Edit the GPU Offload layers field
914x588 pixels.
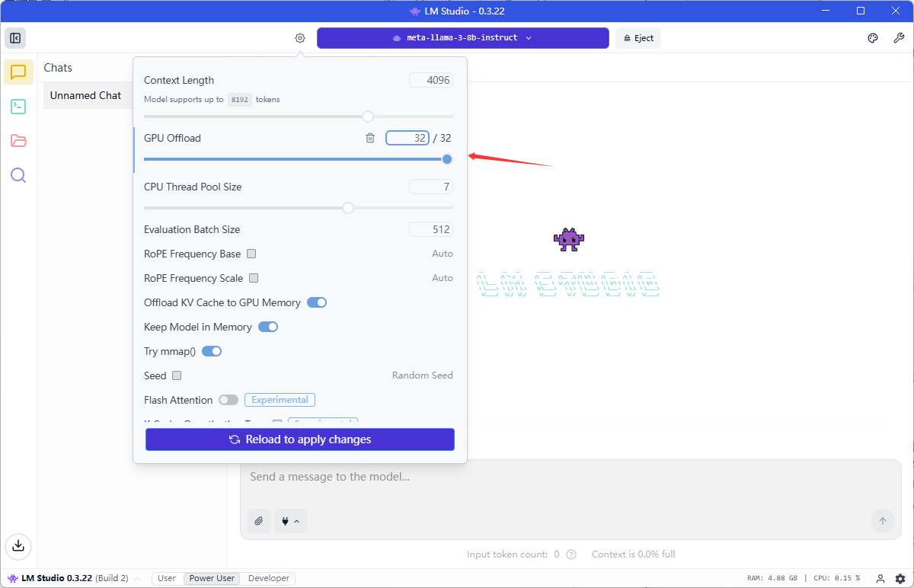[x=407, y=138]
